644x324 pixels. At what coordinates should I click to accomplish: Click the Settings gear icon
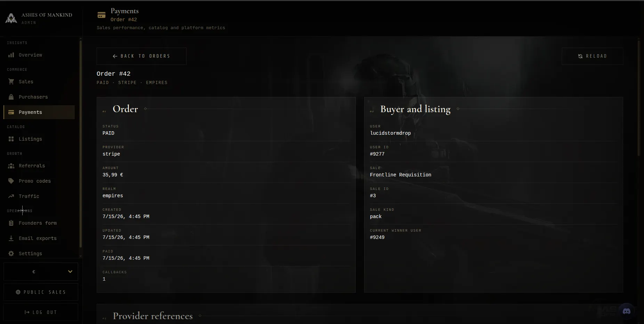11,254
